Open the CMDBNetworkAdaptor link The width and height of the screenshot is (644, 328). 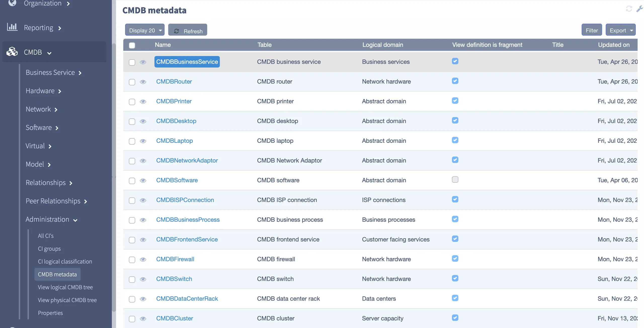pyautogui.click(x=187, y=160)
